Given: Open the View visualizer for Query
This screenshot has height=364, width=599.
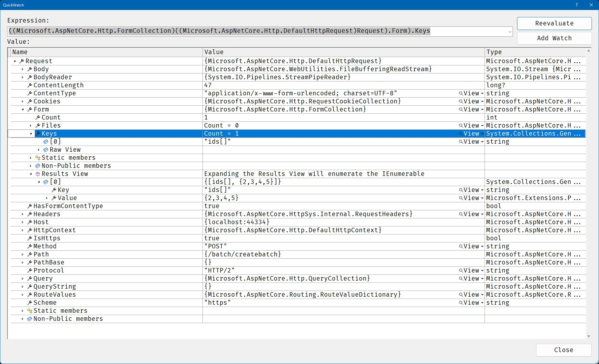Looking at the screenshot, I should pos(469,279).
